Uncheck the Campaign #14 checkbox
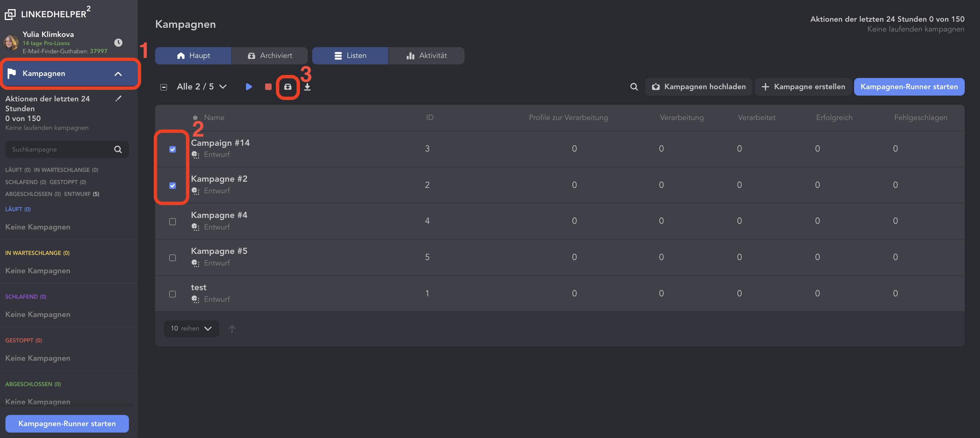 coord(172,149)
